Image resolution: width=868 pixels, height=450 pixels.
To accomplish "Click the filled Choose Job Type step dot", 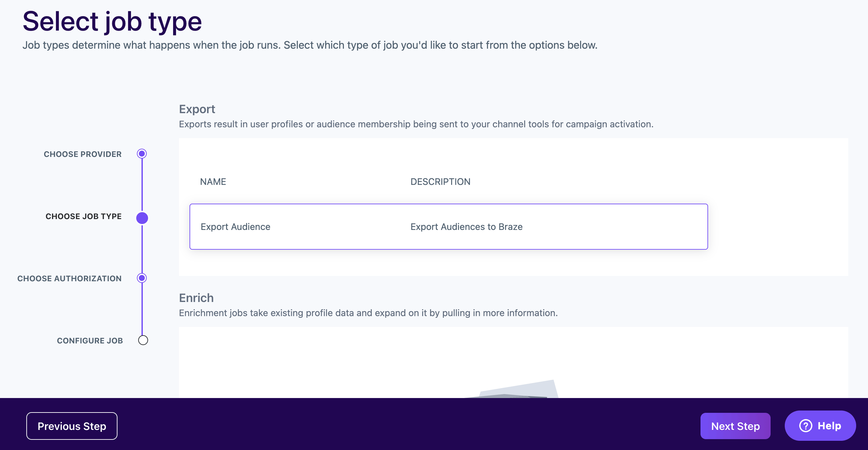I will (x=142, y=218).
